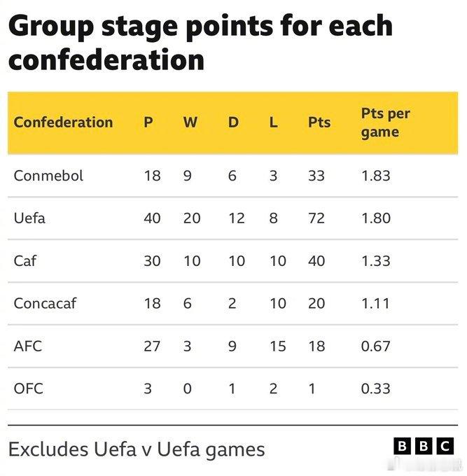
Task: Click OFC's 0.33 points per game value
Action: (375, 388)
